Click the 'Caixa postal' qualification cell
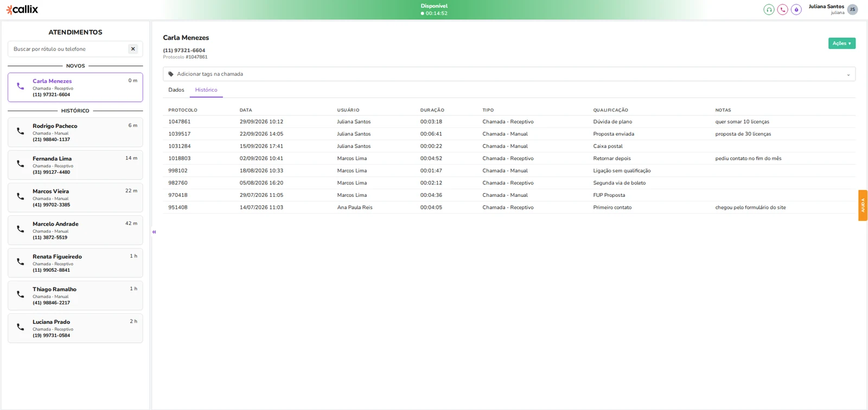Viewport: 868px width, 410px height. click(x=608, y=146)
